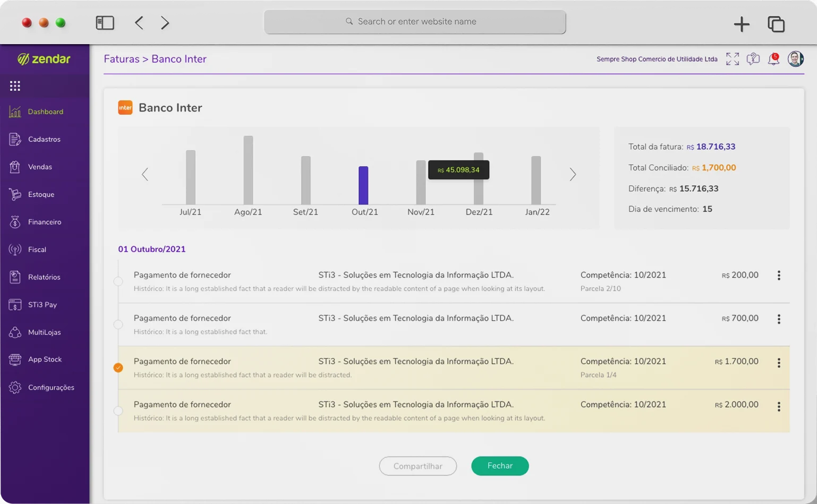The width and height of the screenshot is (817, 504).
Task: Click the STi3 Pay icon
Action: [15, 305]
